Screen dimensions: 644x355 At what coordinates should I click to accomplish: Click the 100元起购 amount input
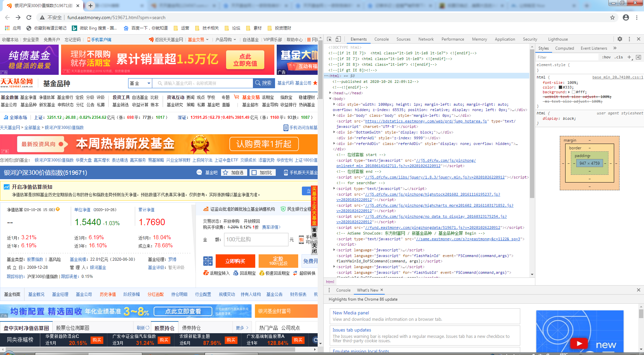click(256, 239)
